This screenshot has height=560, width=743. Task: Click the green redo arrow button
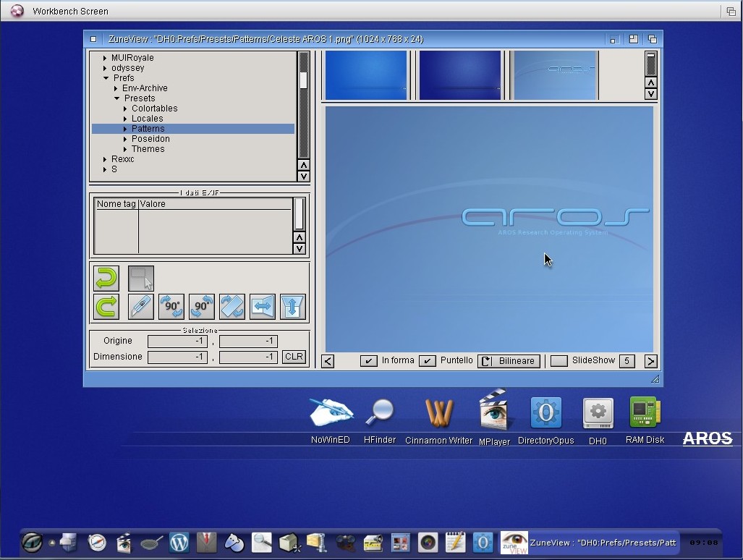tap(106, 307)
